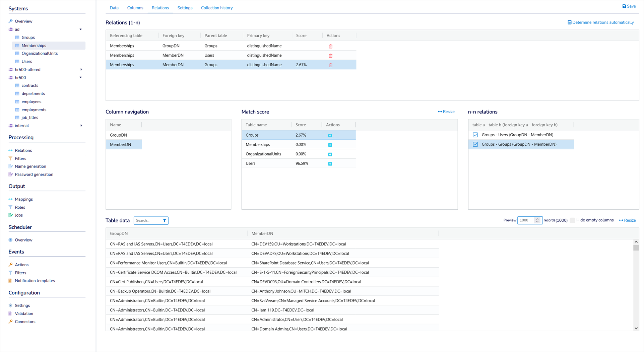The image size is (644, 352).
Task: Add OrganizationalUnits match using plus icon
Action: (x=330, y=154)
